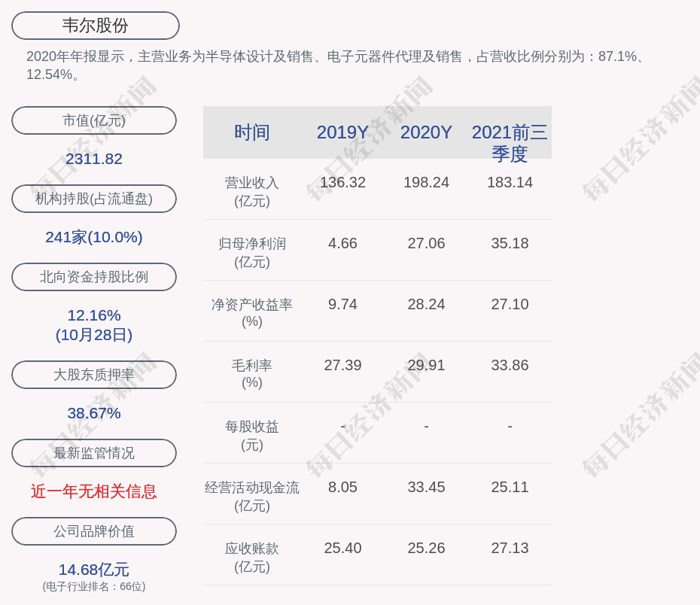The image size is (700, 605).
Task: Click the brand value 14.68亿元
Action: pos(94,570)
